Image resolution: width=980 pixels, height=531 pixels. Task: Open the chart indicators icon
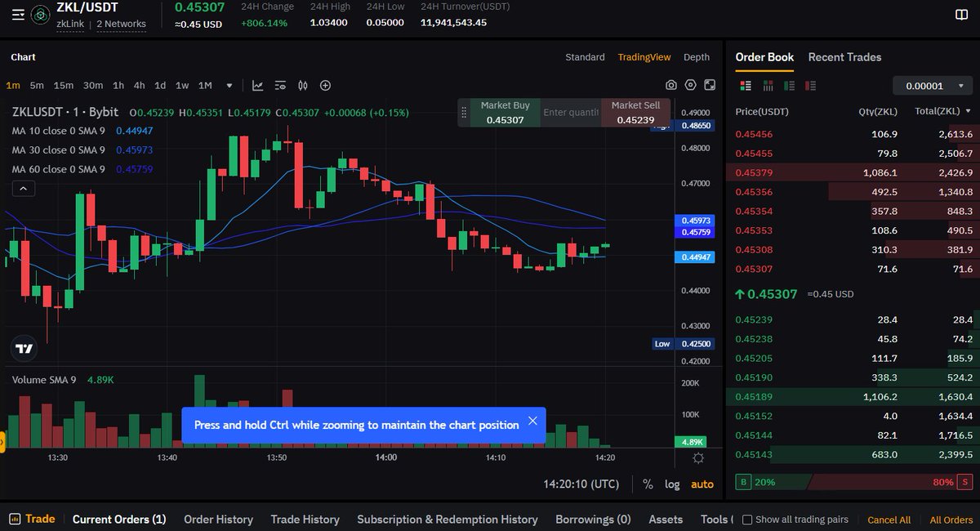[x=258, y=85]
